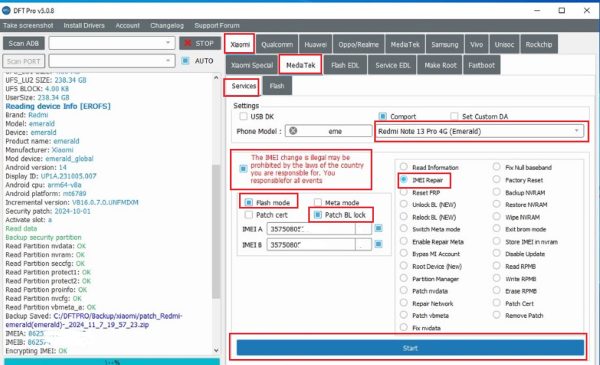Screen dimensions: 600x365
Task: Switch to the Rockchip tab
Action: (539, 44)
